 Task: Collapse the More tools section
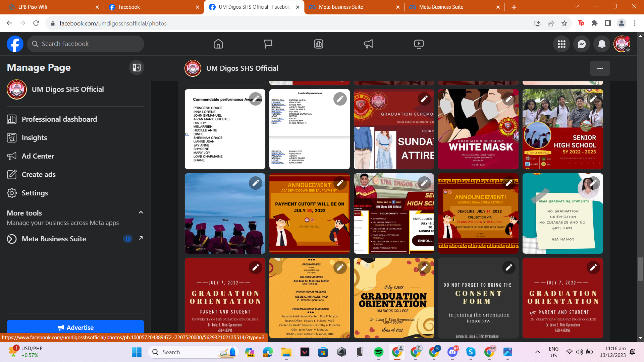[x=141, y=213]
